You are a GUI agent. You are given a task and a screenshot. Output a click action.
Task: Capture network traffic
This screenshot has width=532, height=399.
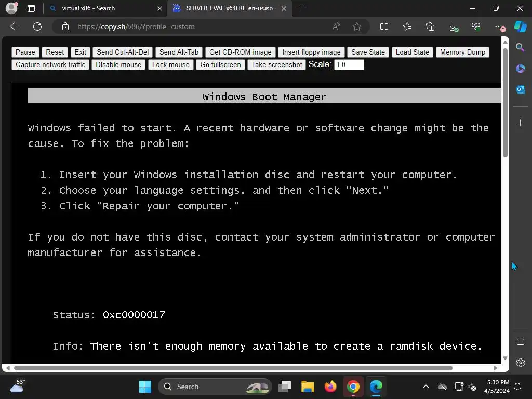click(50, 64)
